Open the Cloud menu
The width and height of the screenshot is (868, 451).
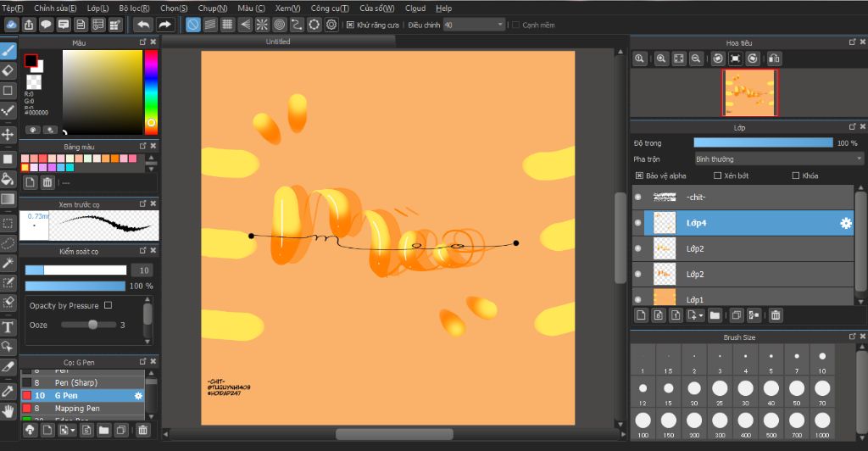[415, 8]
